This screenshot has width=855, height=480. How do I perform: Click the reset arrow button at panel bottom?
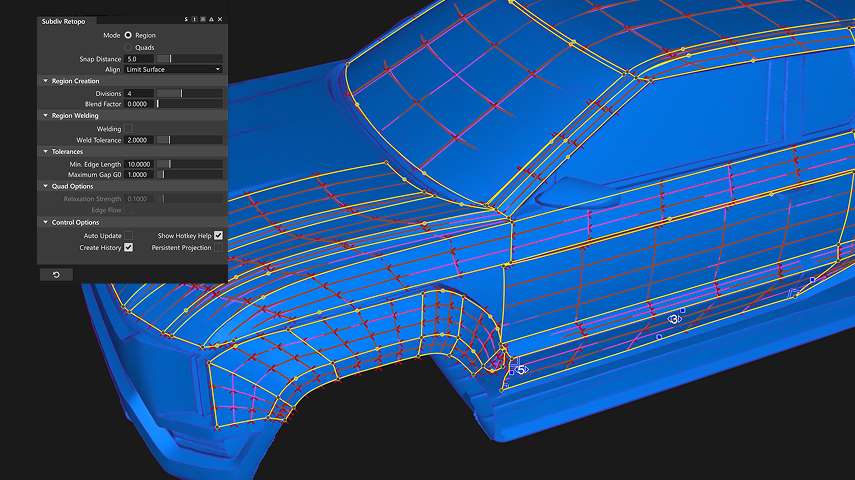pyautogui.click(x=56, y=274)
